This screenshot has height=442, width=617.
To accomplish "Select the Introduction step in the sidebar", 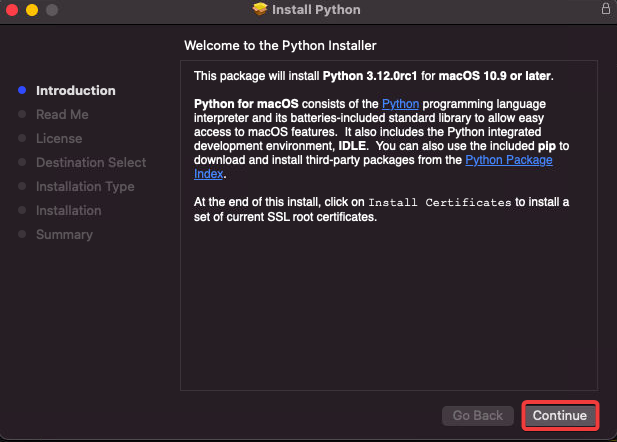I will tap(76, 91).
